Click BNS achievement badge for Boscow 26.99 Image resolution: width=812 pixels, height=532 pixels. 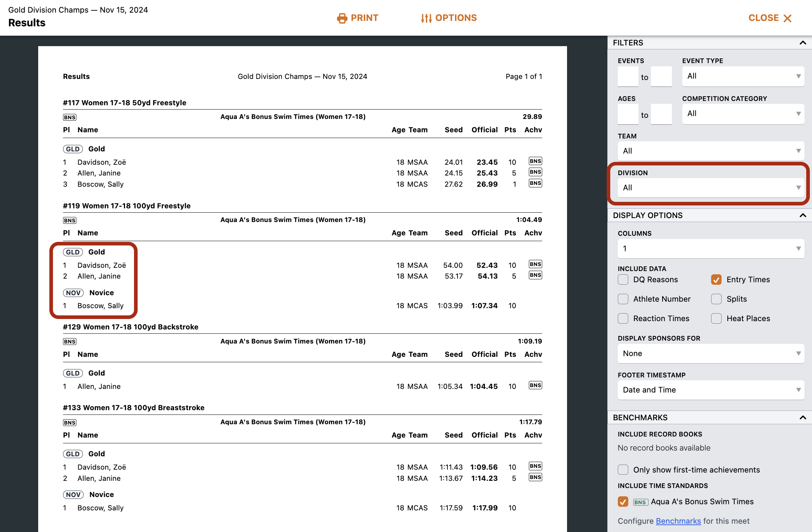click(x=535, y=183)
